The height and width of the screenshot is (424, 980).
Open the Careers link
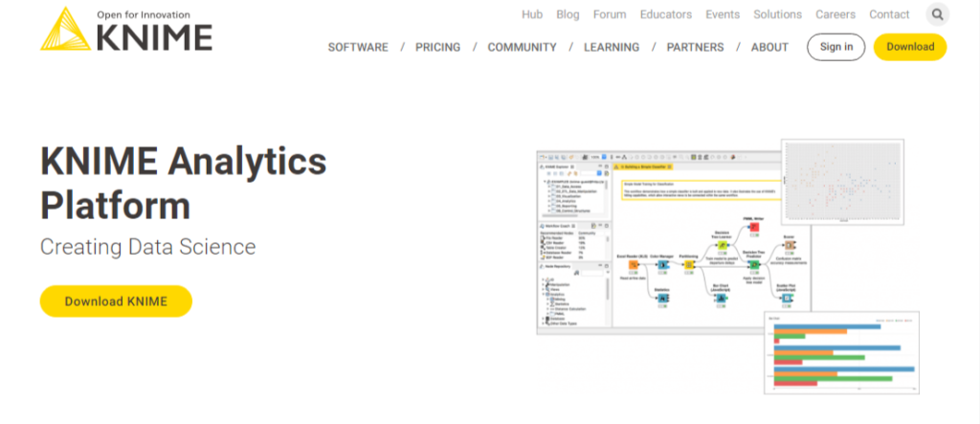pyautogui.click(x=835, y=14)
